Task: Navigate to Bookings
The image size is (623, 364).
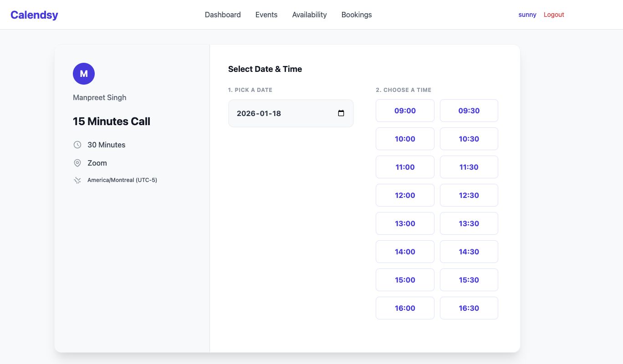Action: point(357,15)
